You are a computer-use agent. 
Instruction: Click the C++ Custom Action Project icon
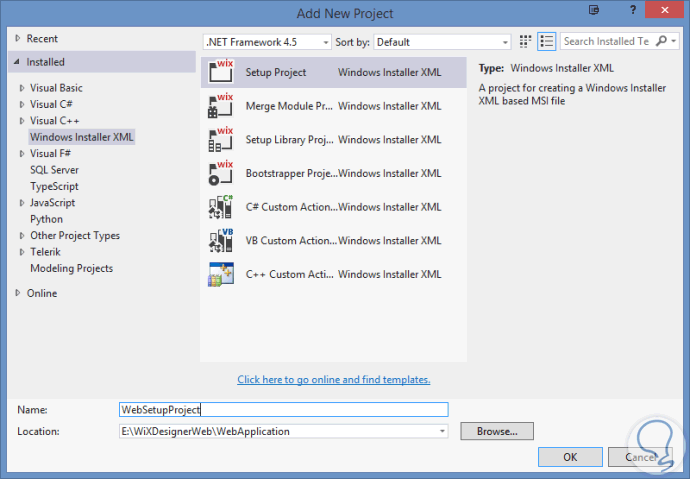[221, 274]
